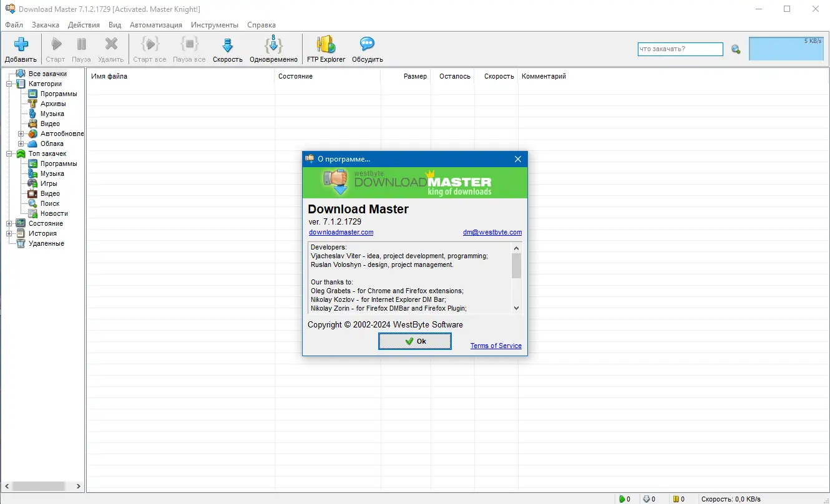
Task: Open the Скорость speed control
Action: point(227,44)
